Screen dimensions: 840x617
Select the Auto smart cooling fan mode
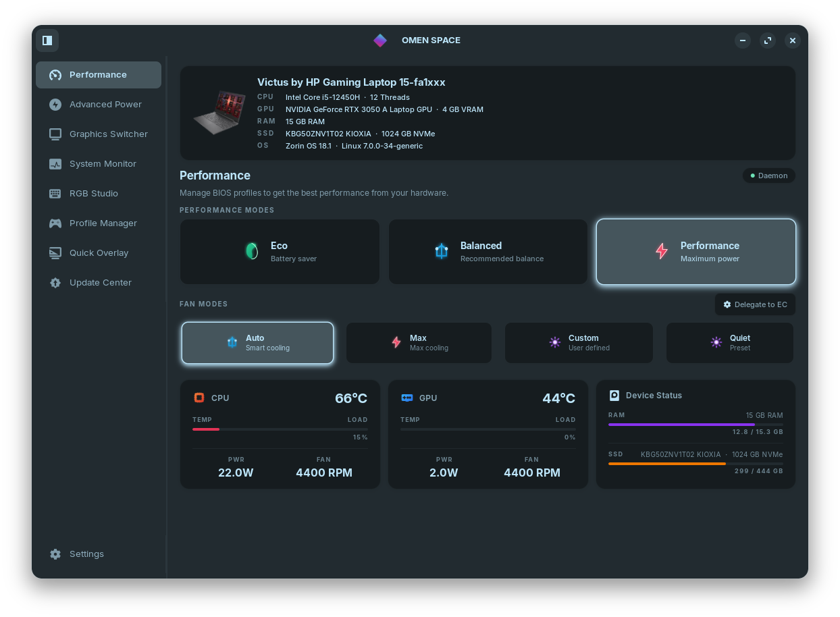[x=257, y=343]
